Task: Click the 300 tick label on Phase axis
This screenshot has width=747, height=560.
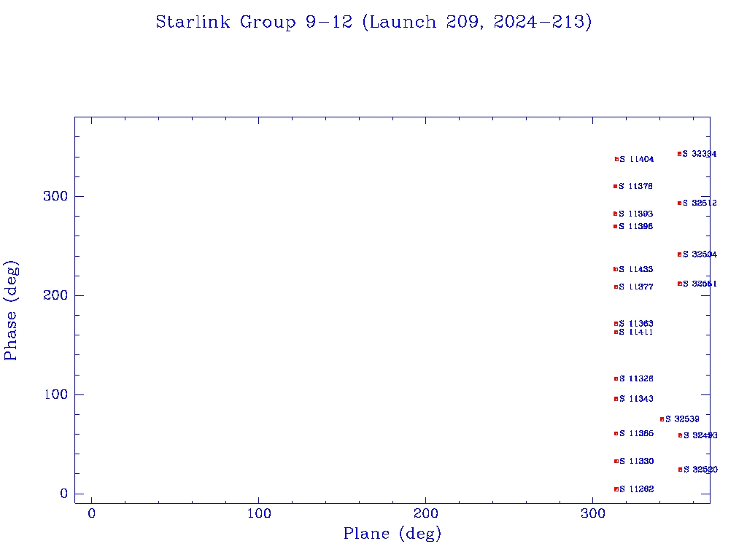Action: pyautogui.click(x=55, y=196)
